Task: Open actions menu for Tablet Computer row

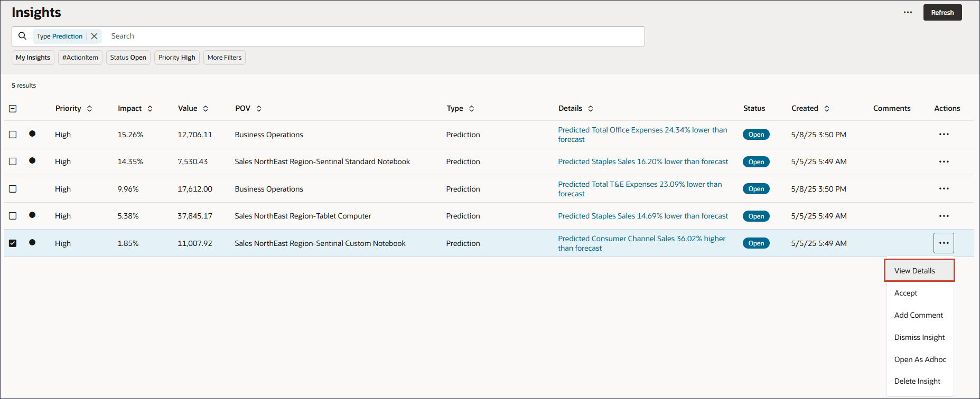Action: (x=944, y=216)
